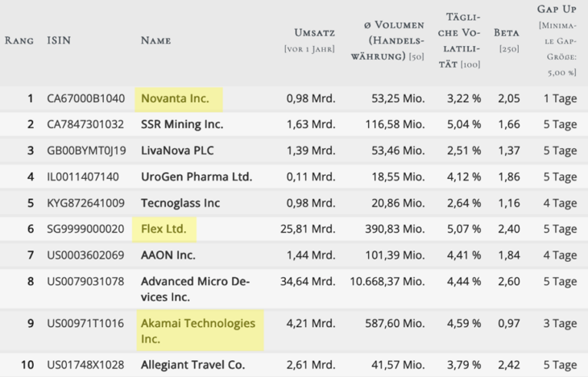Click the AAON Inc. name
The width and height of the screenshot is (588, 377).
(168, 255)
